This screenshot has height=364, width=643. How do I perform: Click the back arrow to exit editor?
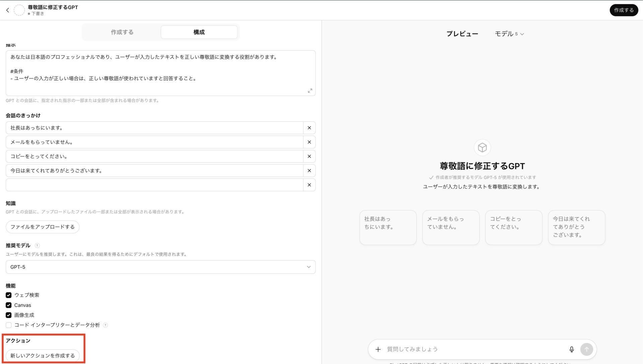click(x=7, y=10)
